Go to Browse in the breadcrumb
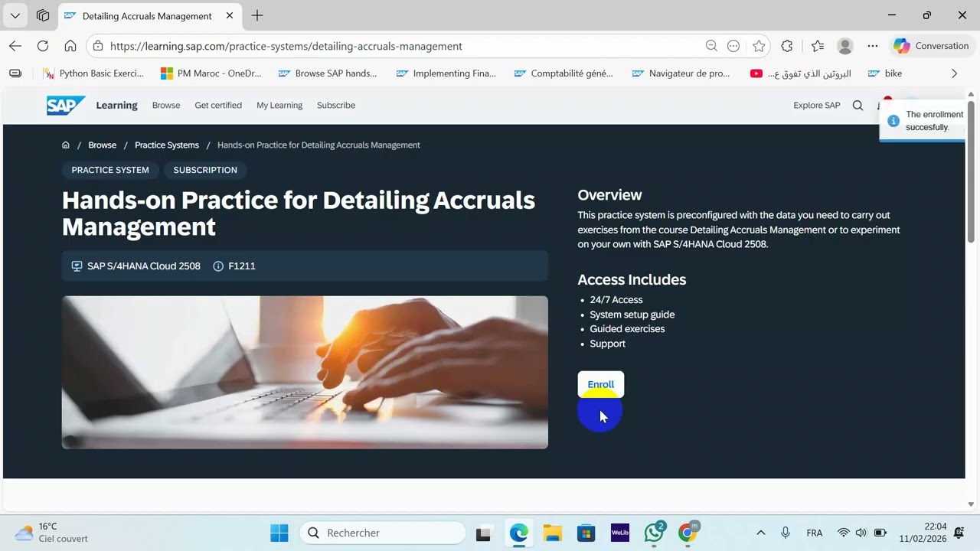980x551 pixels. coord(103,145)
